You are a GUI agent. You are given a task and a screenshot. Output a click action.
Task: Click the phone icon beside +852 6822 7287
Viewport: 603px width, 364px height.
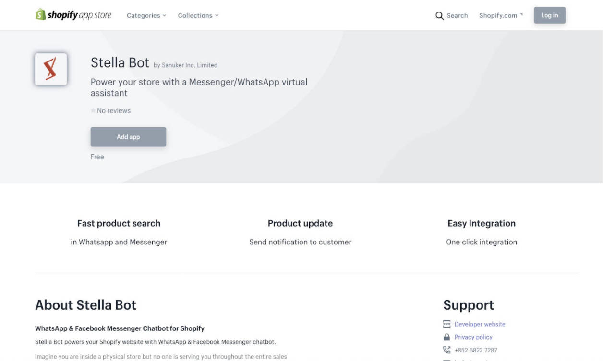[447, 350]
